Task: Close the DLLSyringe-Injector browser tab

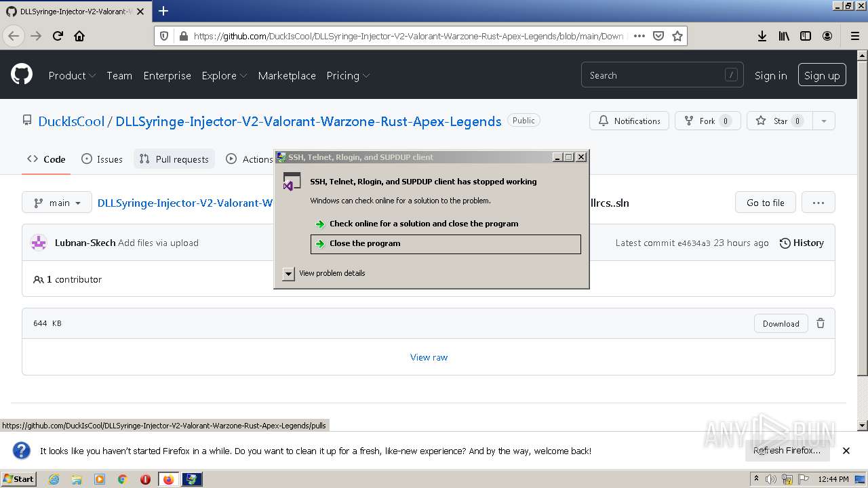Action: (140, 12)
